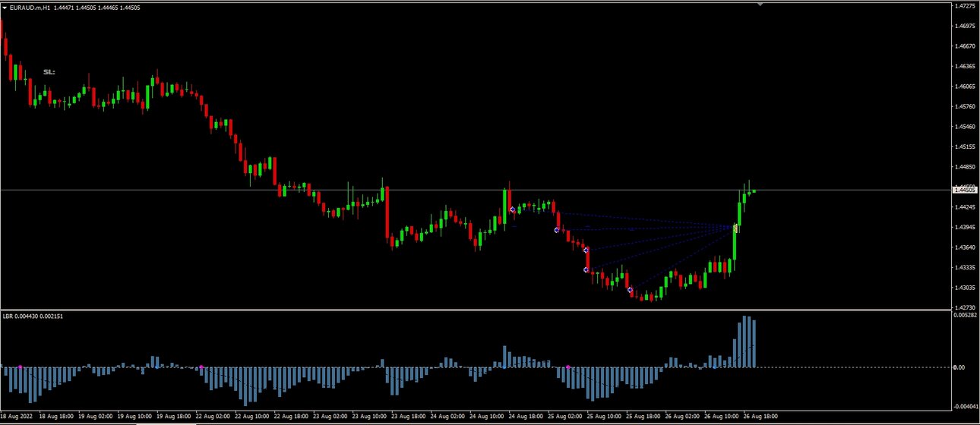Screen dimensions: 980x425
Task: Select the yellow trade close marker where dotted lines converge
Action: [735, 228]
